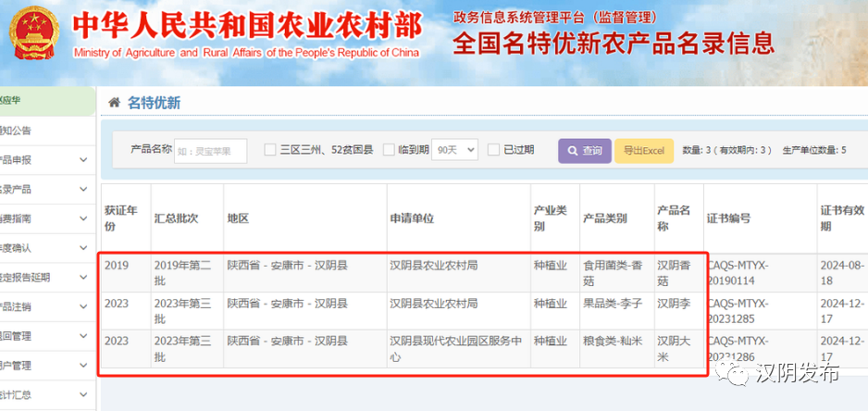The width and height of the screenshot is (868, 411).
Task: Expand the 鉴定报告延期 sidebar chevron
Action: click(83, 278)
